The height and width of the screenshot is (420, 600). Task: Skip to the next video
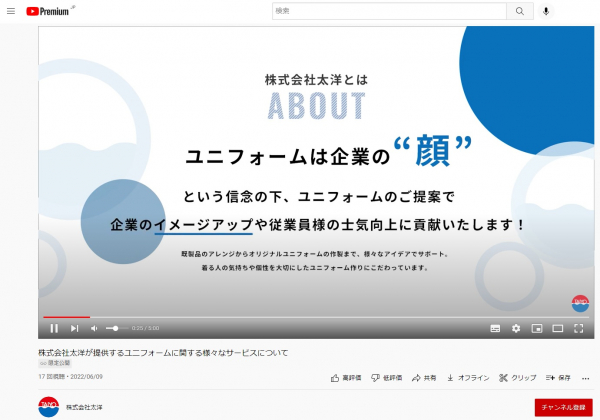[74, 328]
